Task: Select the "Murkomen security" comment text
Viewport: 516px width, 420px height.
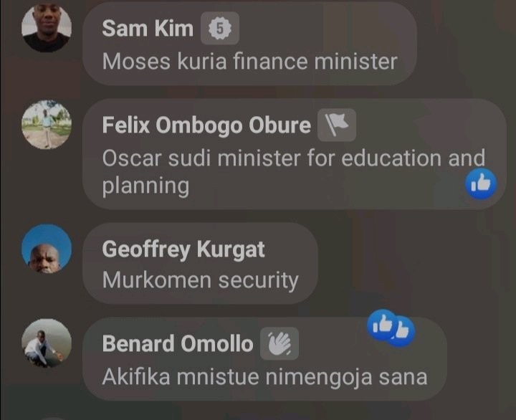Action: 201,281
